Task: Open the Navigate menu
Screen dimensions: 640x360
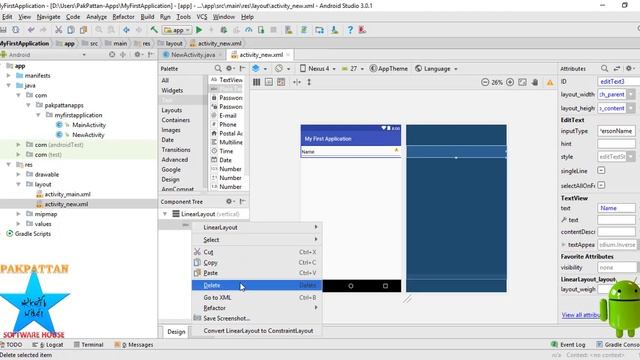Action: tap(48, 17)
